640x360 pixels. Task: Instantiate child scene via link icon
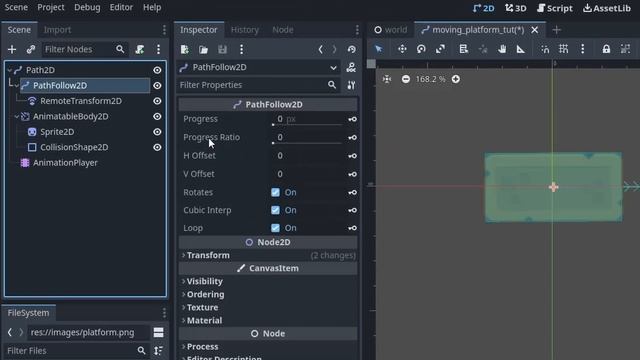pyautogui.click(x=31, y=49)
